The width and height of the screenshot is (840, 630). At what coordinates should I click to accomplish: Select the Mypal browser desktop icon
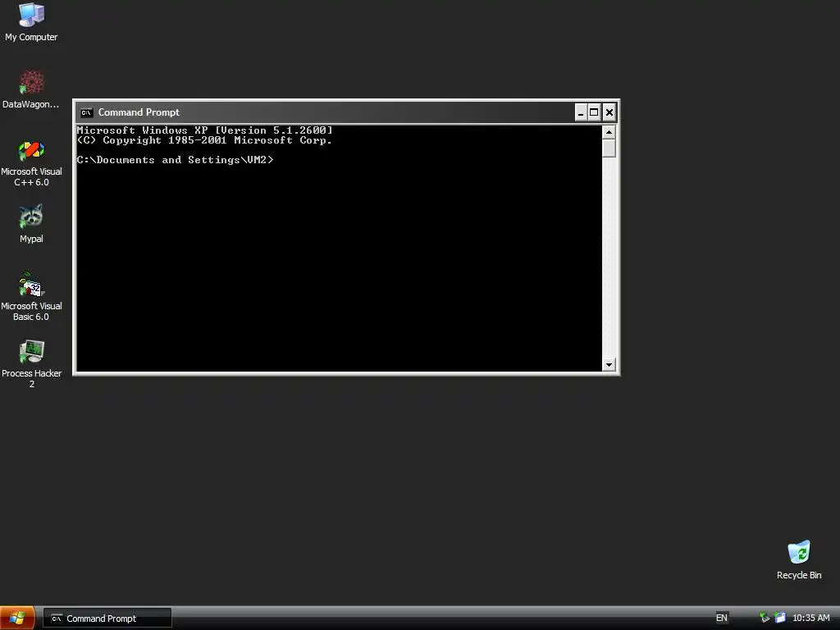[31, 224]
